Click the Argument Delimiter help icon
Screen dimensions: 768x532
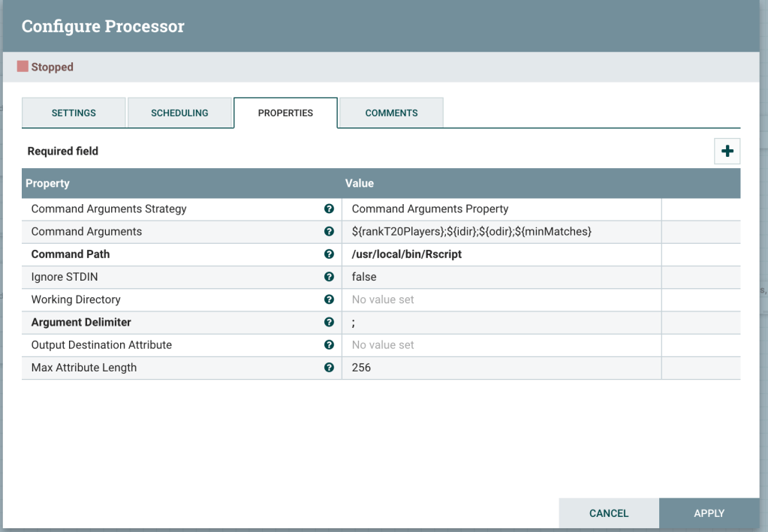(x=329, y=322)
